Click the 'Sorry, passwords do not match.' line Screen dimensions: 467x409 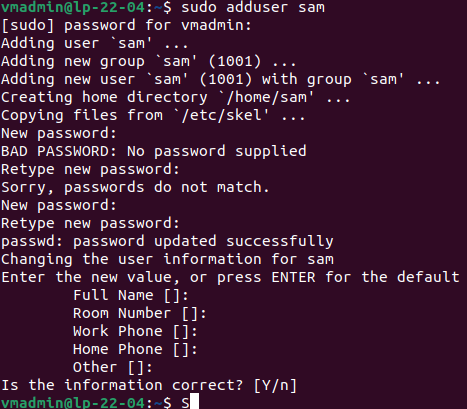click(x=135, y=187)
